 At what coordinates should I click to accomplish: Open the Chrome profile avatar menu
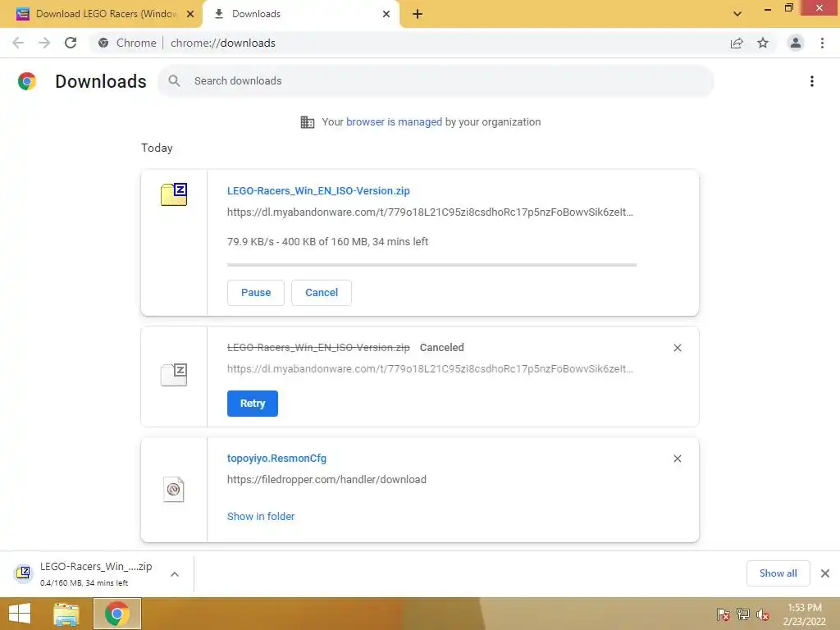coord(796,43)
